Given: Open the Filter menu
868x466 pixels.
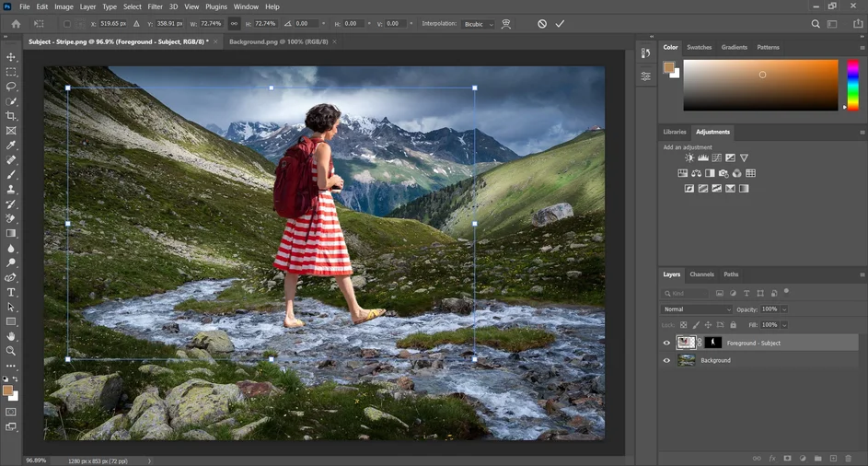Looking at the screenshot, I should (x=156, y=6).
